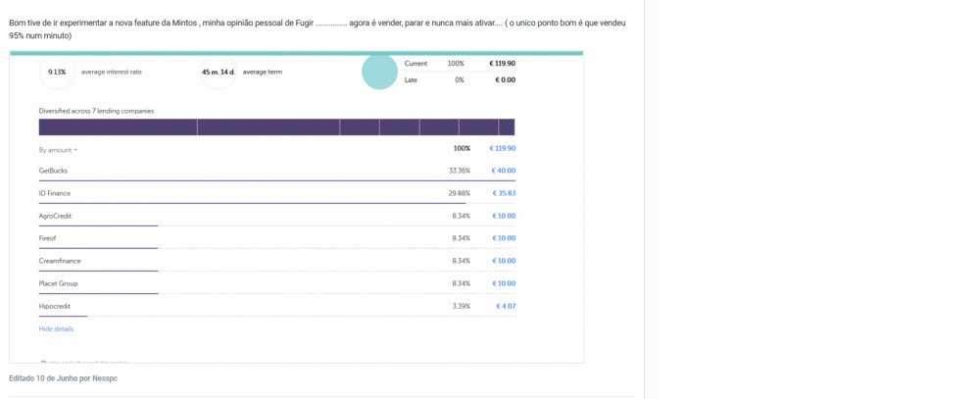
Task: Open the "By amount" sort dropdown
Action: 58,150
